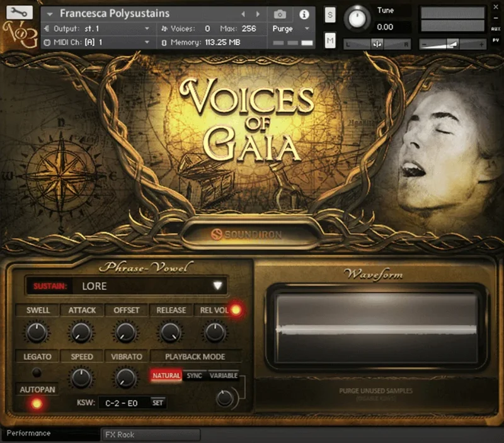This screenshot has height=443, width=504.
Task: Open the MIDI Ch dropdown
Action: (x=97, y=42)
